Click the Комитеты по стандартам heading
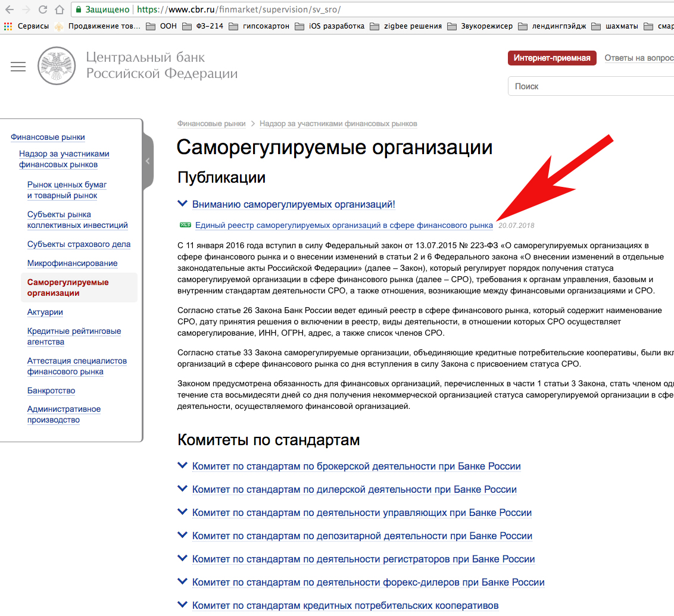 [x=269, y=440]
